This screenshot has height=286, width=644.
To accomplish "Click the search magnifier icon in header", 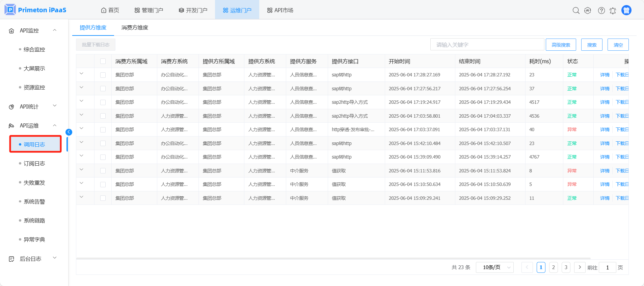I will (x=576, y=10).
